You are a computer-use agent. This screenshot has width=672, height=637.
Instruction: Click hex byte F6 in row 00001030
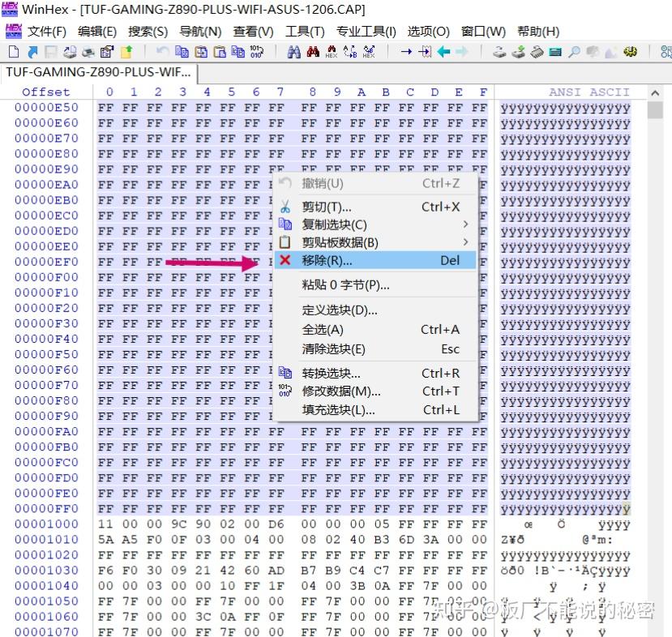[x=106, y=571]
